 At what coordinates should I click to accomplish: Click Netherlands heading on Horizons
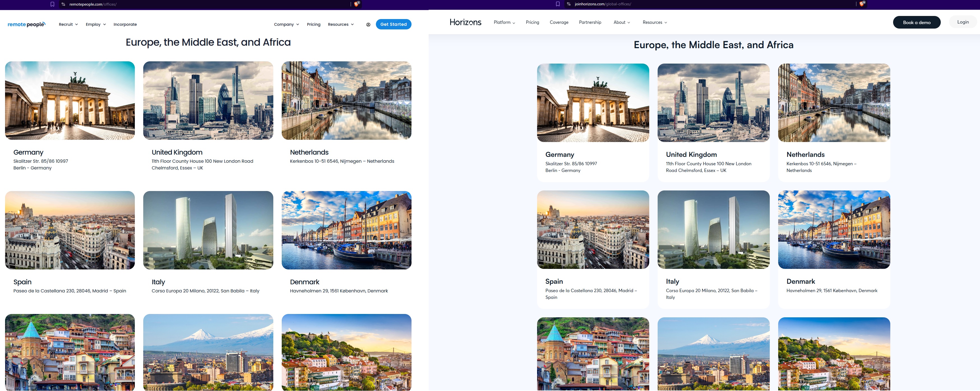click(x=805, y=155)
